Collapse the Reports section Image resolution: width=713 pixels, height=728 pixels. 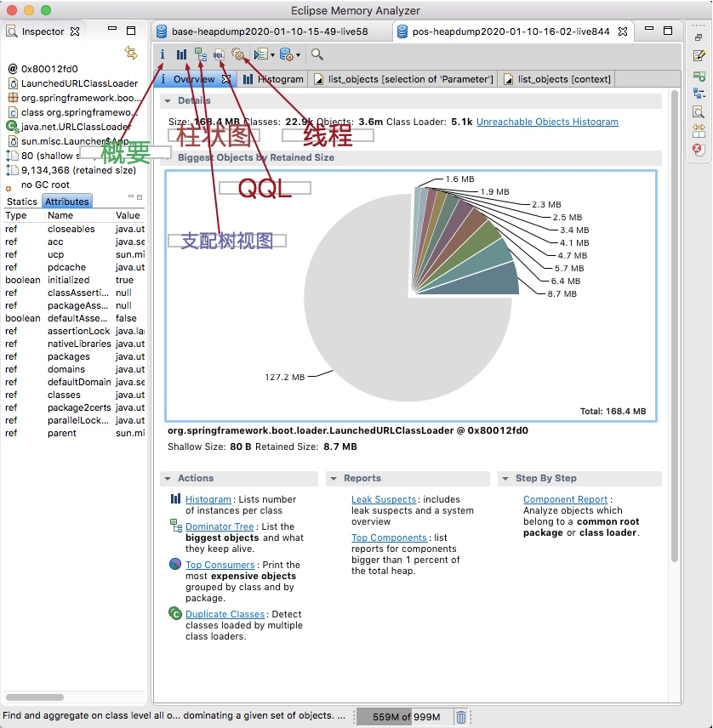pos(334,478)
